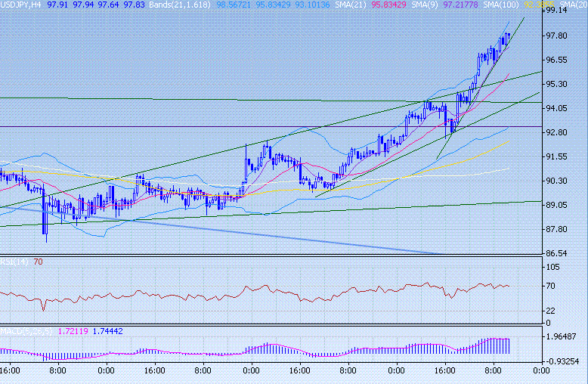Screen dimensions: 588x384
Task: Select the 89.05 price scale value
Action: [x=557, y=205]
